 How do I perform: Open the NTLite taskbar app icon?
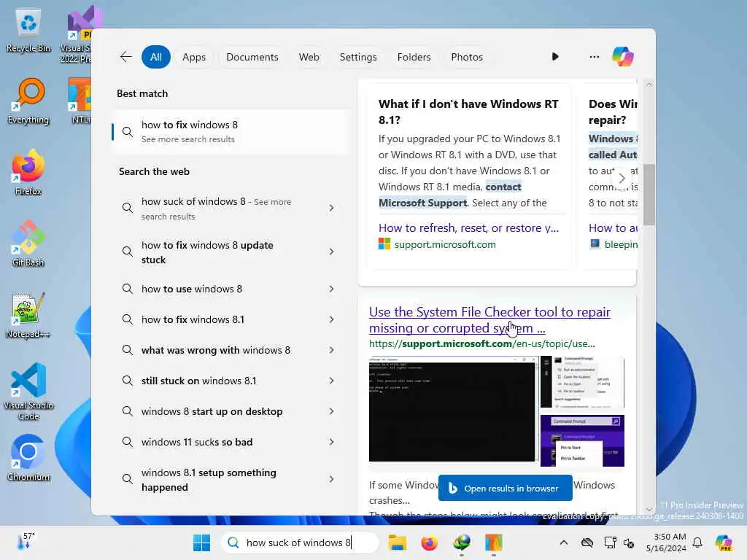pyautogui.click(x=494, y=542)
